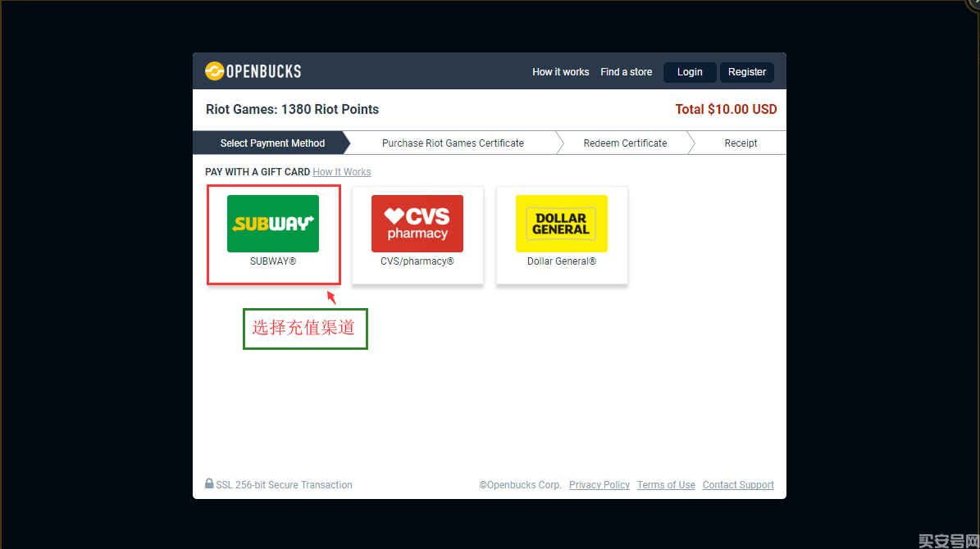
Task: Go to "Purchase Riot Games Certificate" step
Action: tap(453, 143)
